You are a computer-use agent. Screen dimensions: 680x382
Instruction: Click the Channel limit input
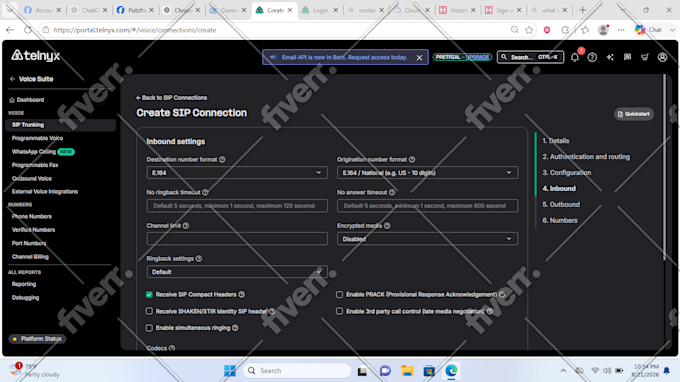pos(237,238)
